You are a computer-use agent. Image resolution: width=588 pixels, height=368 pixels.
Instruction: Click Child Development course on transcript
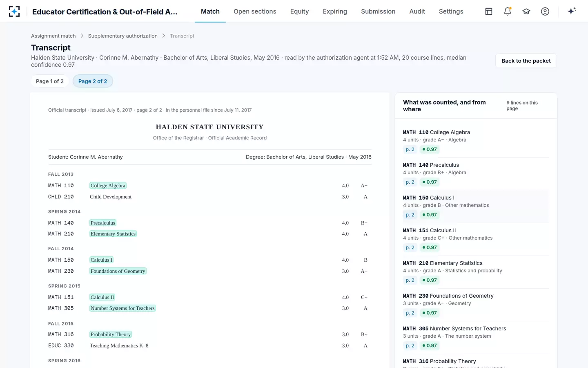[x=111, y=197]
